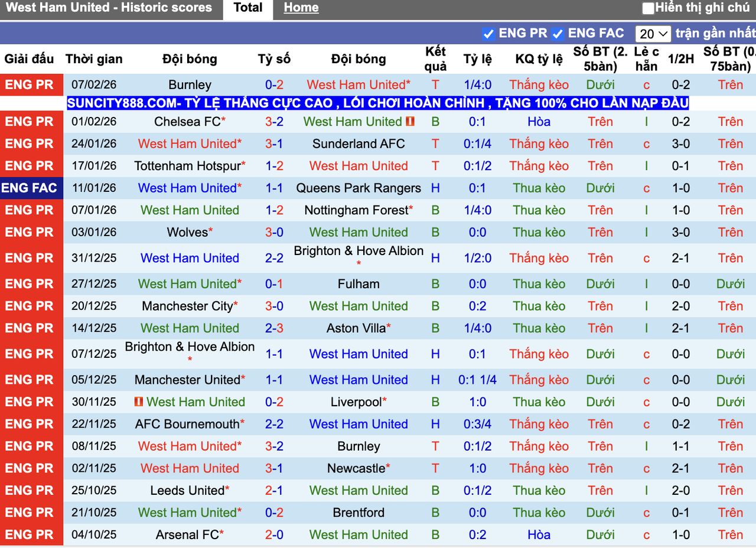
Task: Open the match count dropdown showing 20
Action: pyautogui.click(x=653, y=34)
